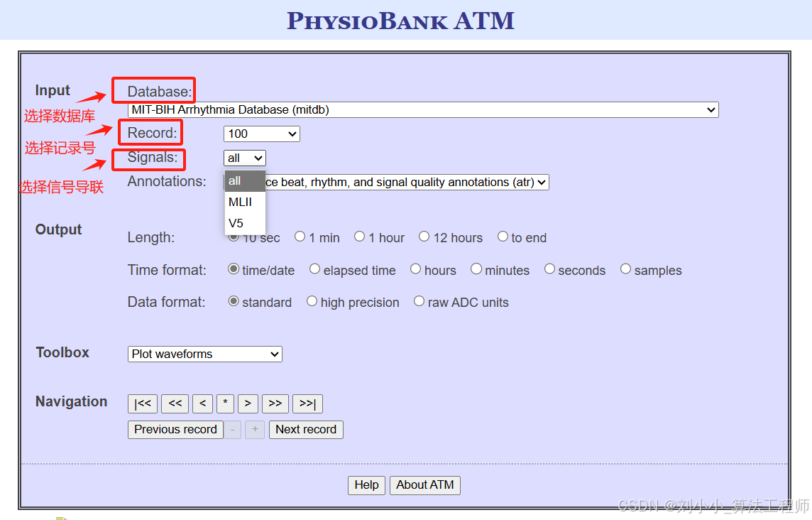Viewport: 812px width, 520px height.
Task: Open the Record dropdown set to 100
Action: click(x=261, y=134)
